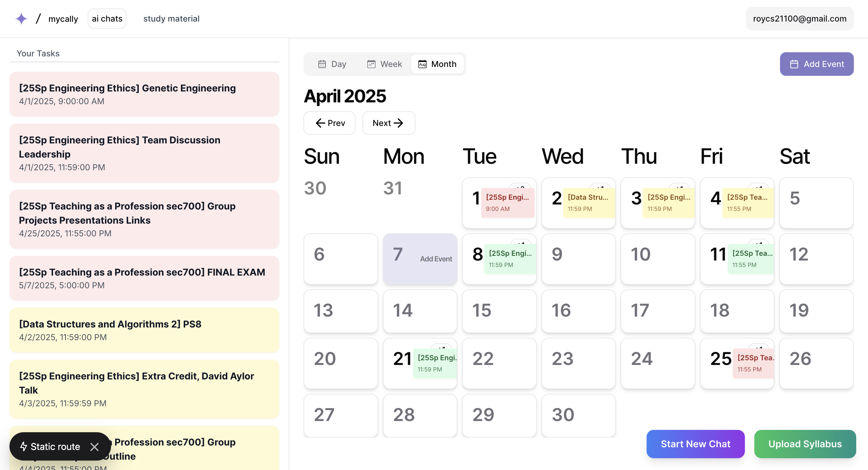Screen dimensions: 868x470
Task: Open account menu roycs21100@gmail.com
Action: pyautogui.click(x=799, y=19)
